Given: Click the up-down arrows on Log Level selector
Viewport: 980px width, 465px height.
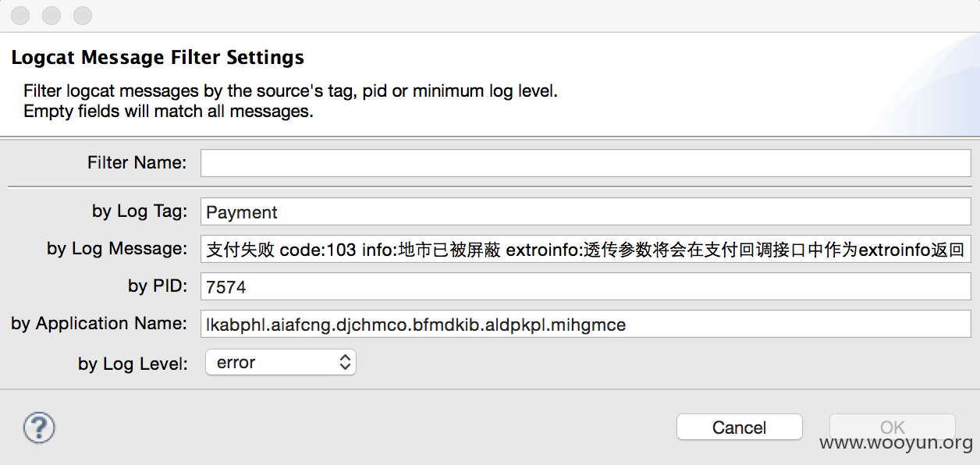Looking at the screenshot, I should click(x=345, y=362).
